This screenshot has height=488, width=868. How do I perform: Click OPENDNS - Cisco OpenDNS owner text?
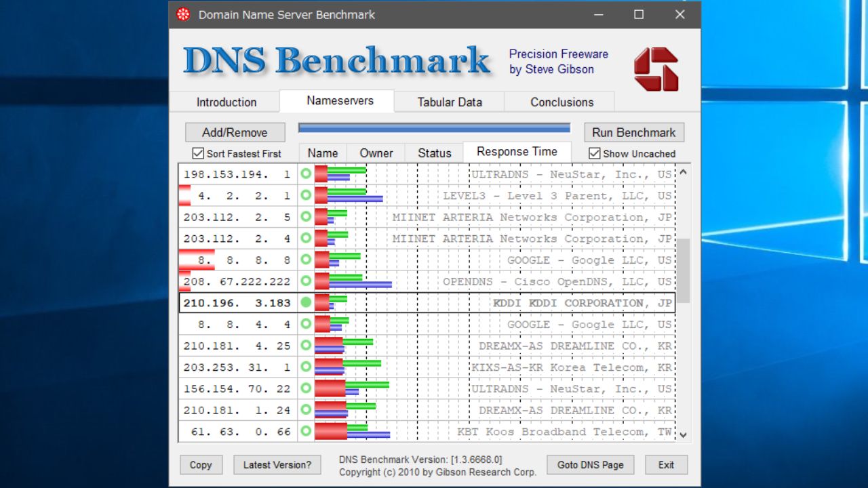tap(557, 281)
